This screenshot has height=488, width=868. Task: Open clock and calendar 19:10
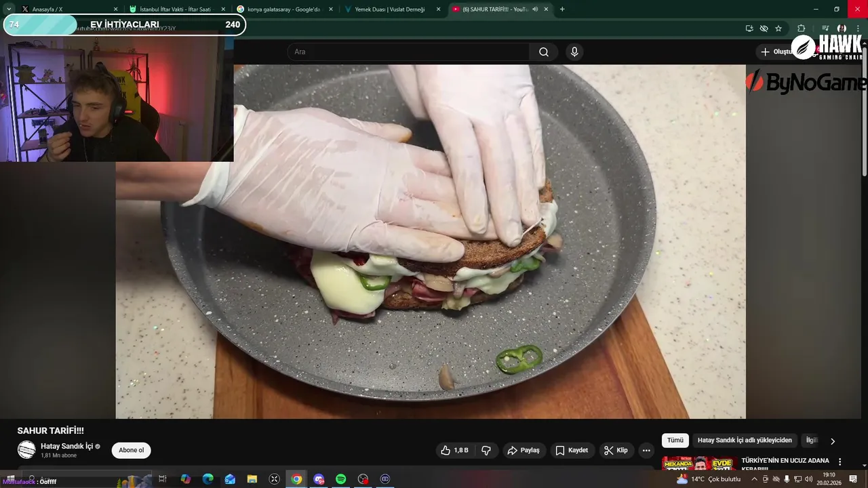tap(829, 479)
